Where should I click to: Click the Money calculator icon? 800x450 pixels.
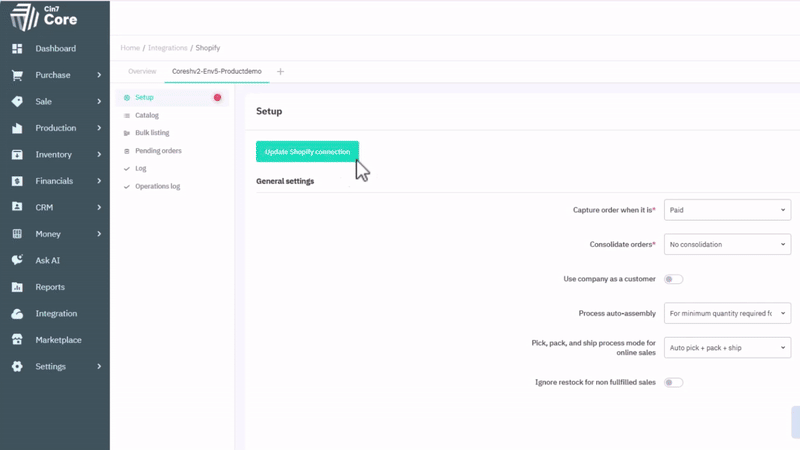point(17,234)
